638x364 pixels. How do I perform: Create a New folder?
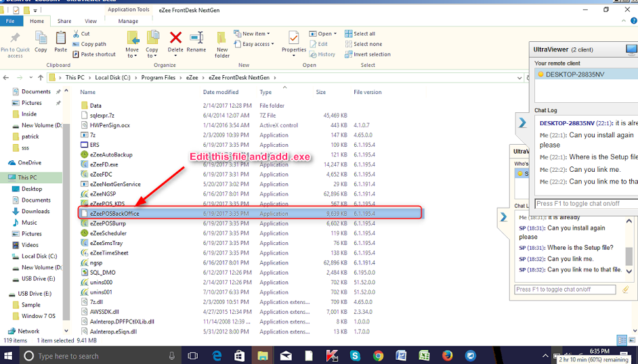coord(221,44)
